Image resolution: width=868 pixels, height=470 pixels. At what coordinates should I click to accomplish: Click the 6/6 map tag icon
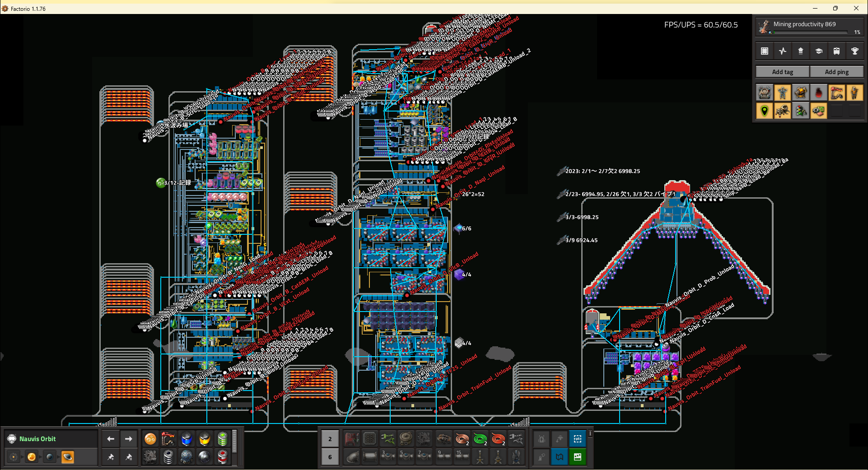[x=458, y=228]
